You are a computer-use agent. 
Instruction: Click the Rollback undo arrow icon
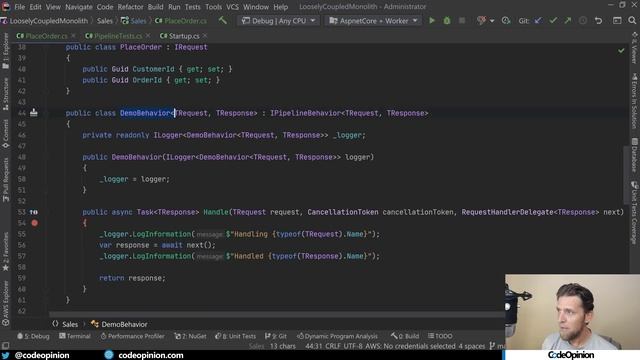click(598, 20)
